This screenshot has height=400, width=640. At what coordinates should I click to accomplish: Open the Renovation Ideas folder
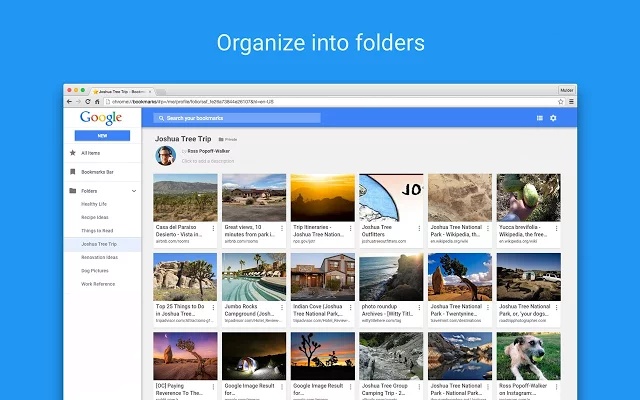coord(99,257)
